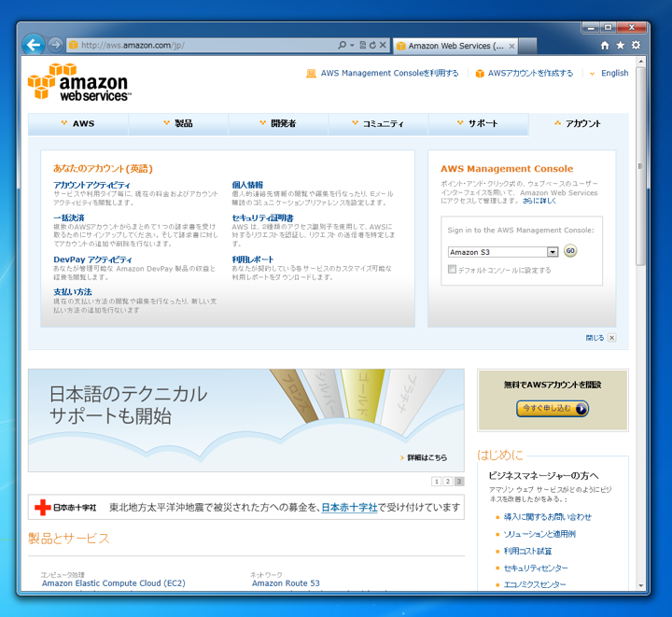Switch language to English
This screenshot has width=672, height=617.
pyautogui.click(x=614, y=73)
